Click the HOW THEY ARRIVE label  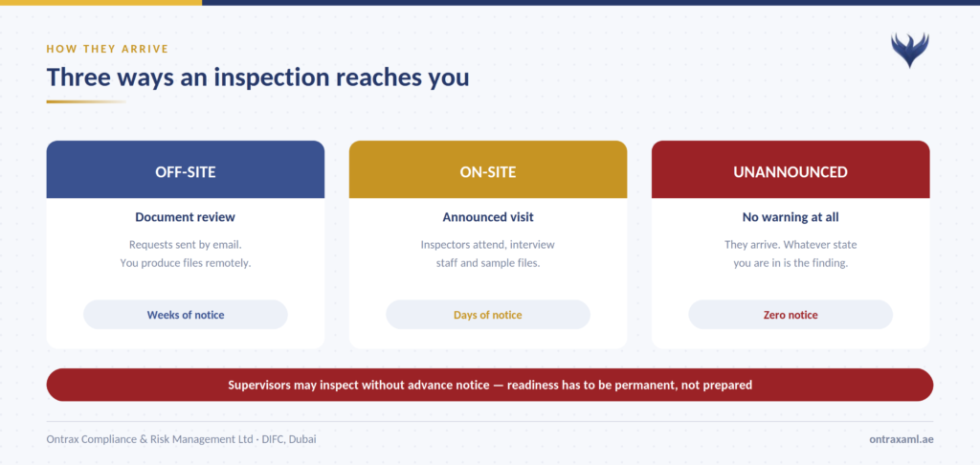pyautogui.click(x=107, y=49)
